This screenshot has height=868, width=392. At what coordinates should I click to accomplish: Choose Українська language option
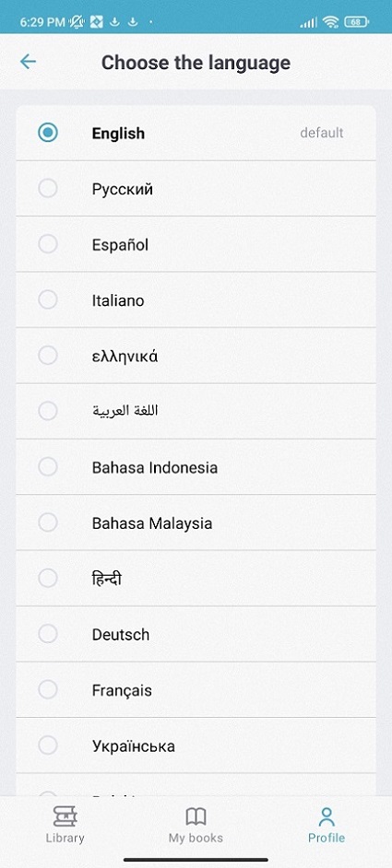tap(196, 745)
